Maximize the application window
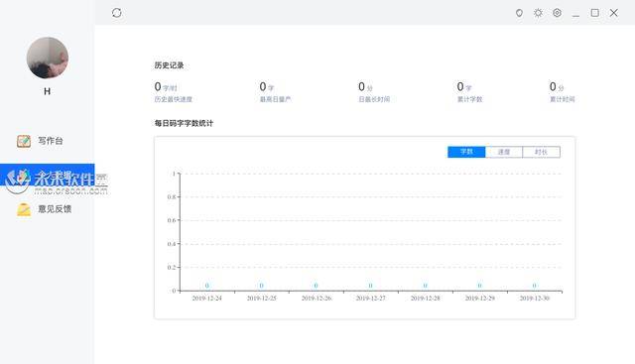635x364 pixels. [595, 13]
